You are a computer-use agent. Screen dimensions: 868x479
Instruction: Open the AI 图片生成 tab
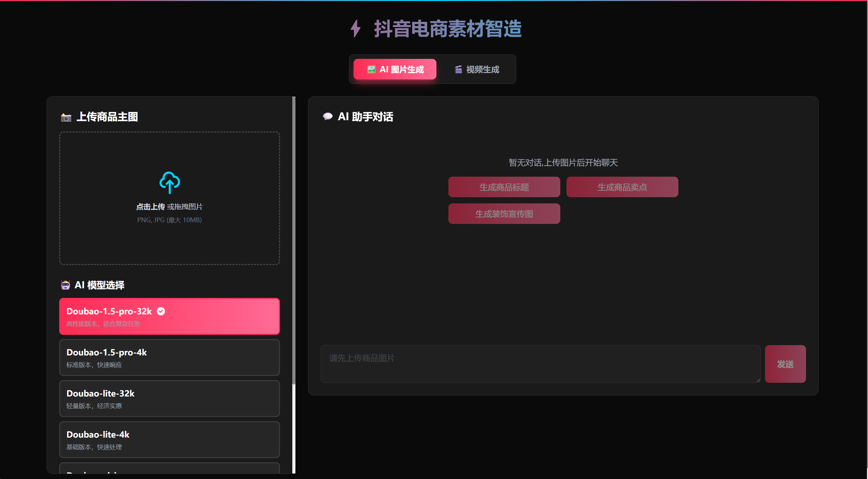pos(395,70)
